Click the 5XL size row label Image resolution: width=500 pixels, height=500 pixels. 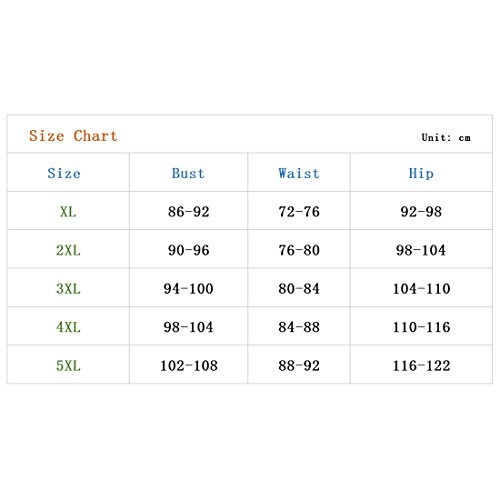(68, 366)
